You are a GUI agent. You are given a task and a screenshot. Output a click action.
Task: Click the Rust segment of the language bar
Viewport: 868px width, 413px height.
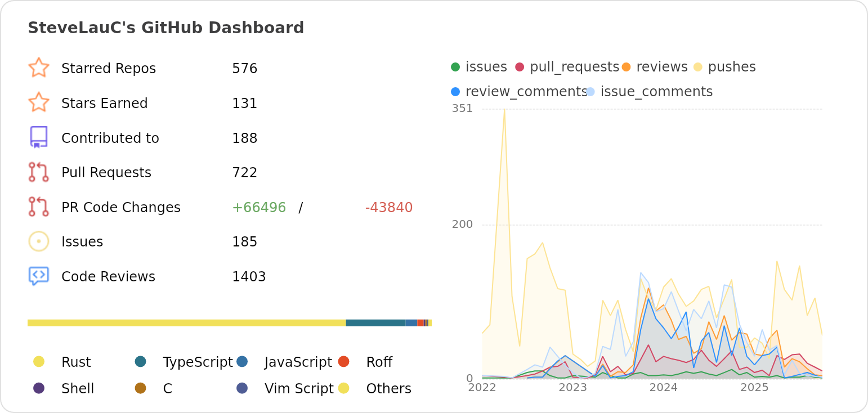tap(186, 322)
